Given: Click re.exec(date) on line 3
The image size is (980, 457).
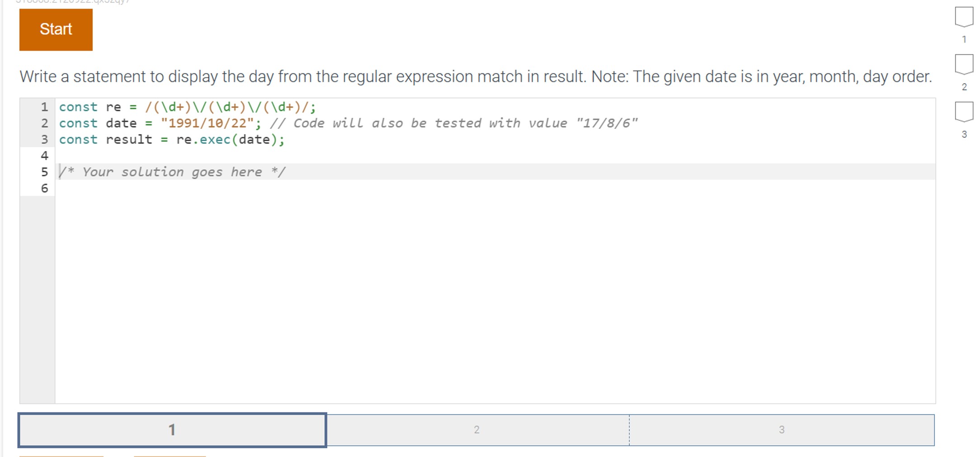Looking at the screenshot, I should pyautogui.click(x=231, y=140).
